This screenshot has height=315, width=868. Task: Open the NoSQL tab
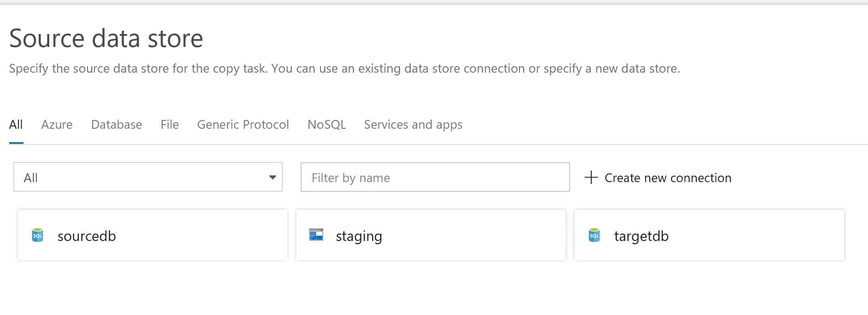pyautogui.click(x=326, y=125)
